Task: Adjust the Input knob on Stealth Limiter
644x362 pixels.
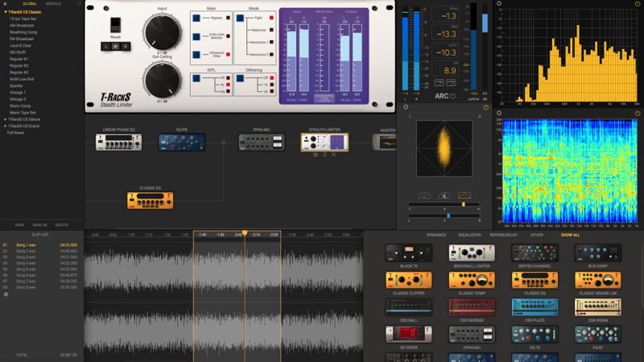Action: click(163, 32)
